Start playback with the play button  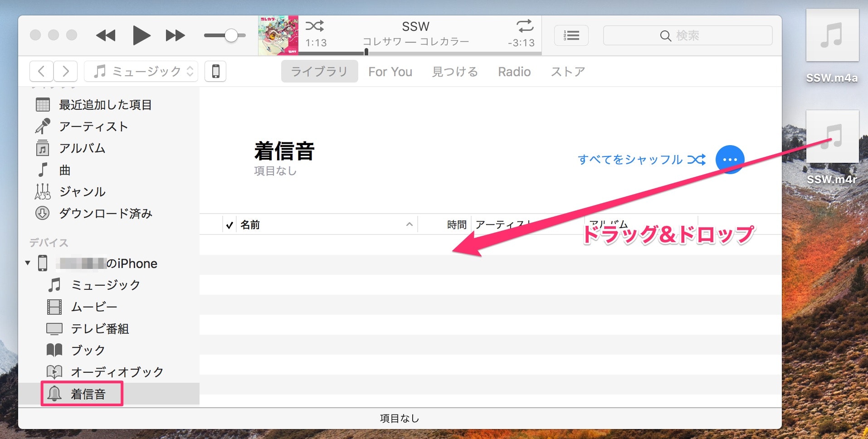point(141,35)
